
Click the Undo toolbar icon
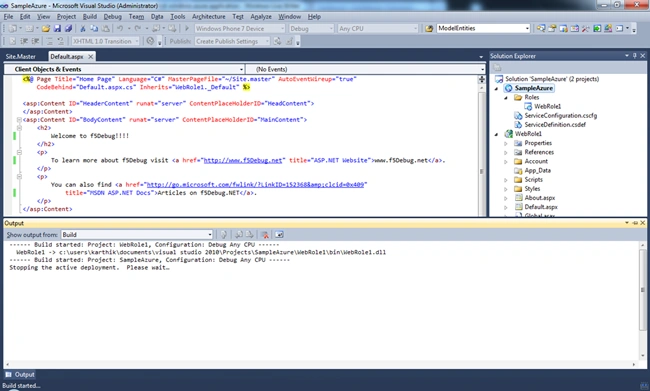(x=120, y=29)
